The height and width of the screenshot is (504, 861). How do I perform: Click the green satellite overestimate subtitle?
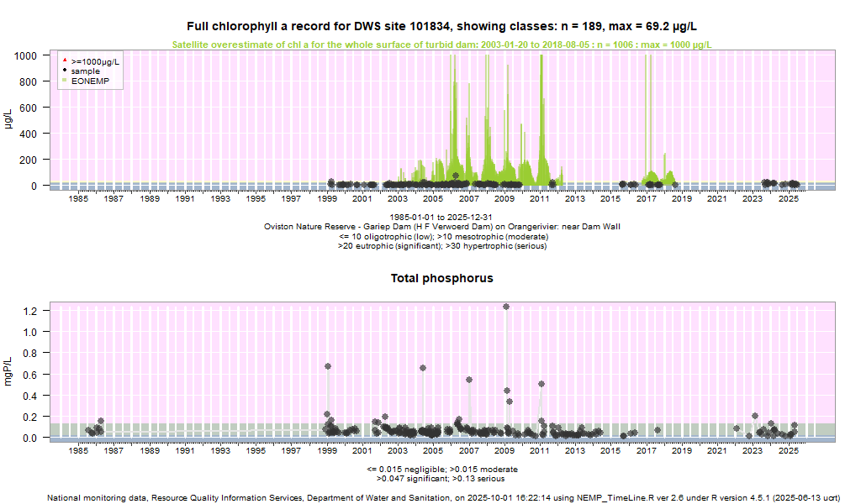pos(441,45)
